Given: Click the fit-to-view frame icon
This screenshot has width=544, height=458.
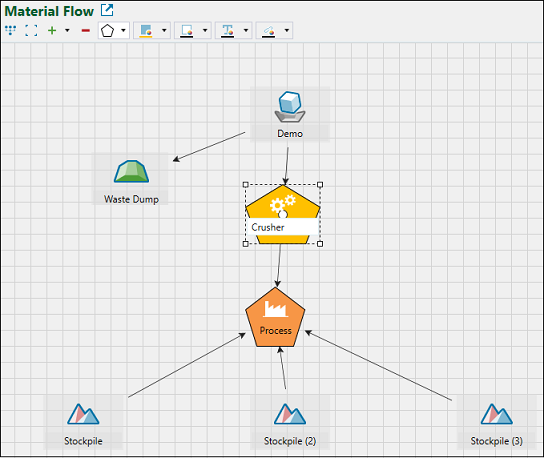Looking at the screenshot, I should pyautogui.click(x=31, y=30).
